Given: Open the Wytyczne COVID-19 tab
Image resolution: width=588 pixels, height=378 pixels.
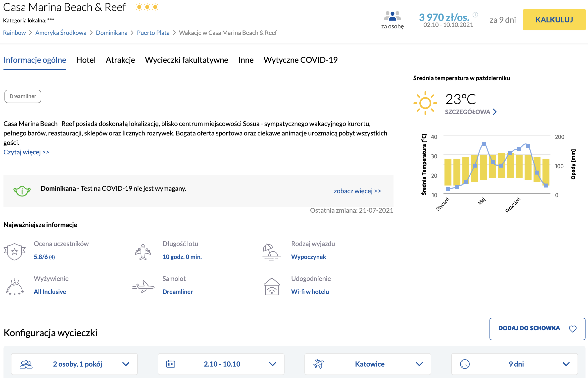Looking at the screenshot, I should coord(301,60).
